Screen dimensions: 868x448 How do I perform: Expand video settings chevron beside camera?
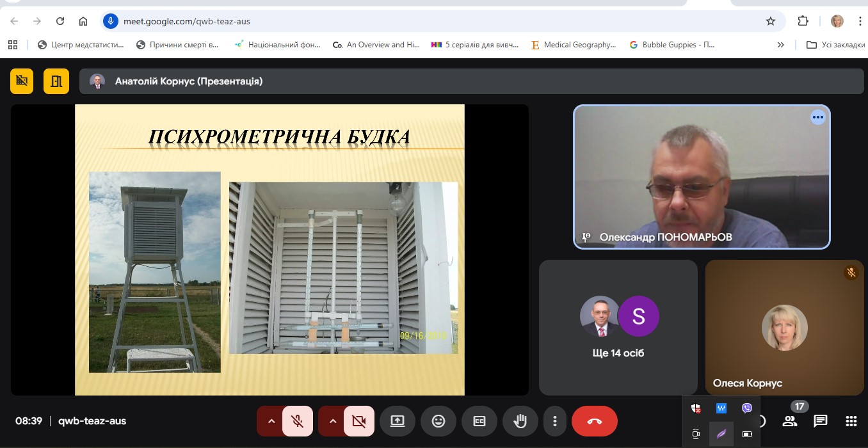point(332,421)
